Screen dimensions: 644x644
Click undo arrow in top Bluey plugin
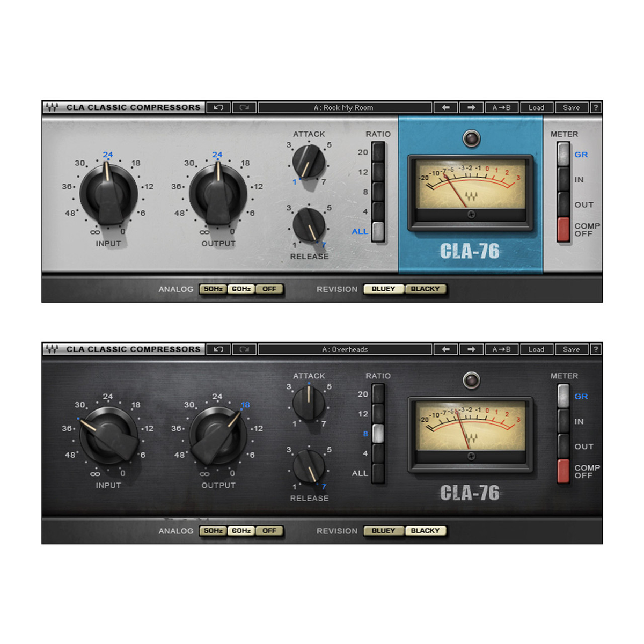tap(218, 107)
